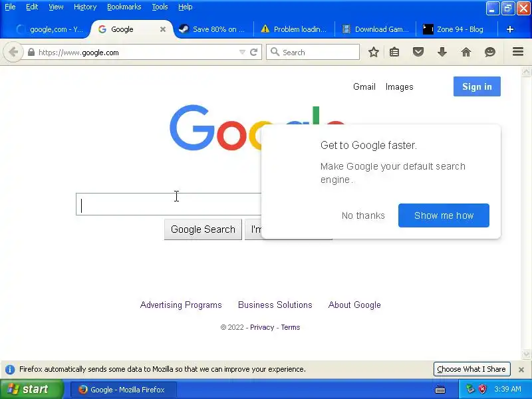Click the Back navigation arrow
Viewport: 532px width, 399px height.
coord(13,53)
